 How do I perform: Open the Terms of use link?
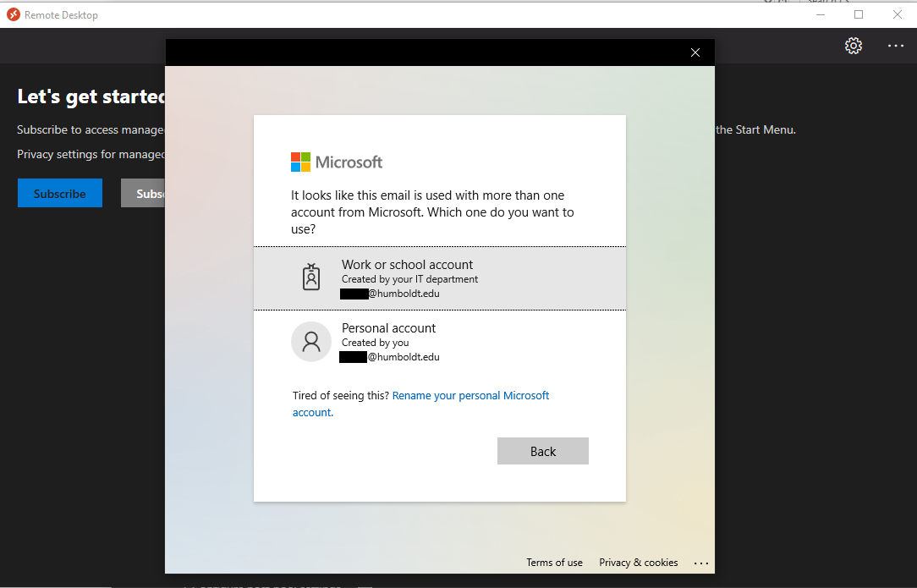(x=554, y=563)
